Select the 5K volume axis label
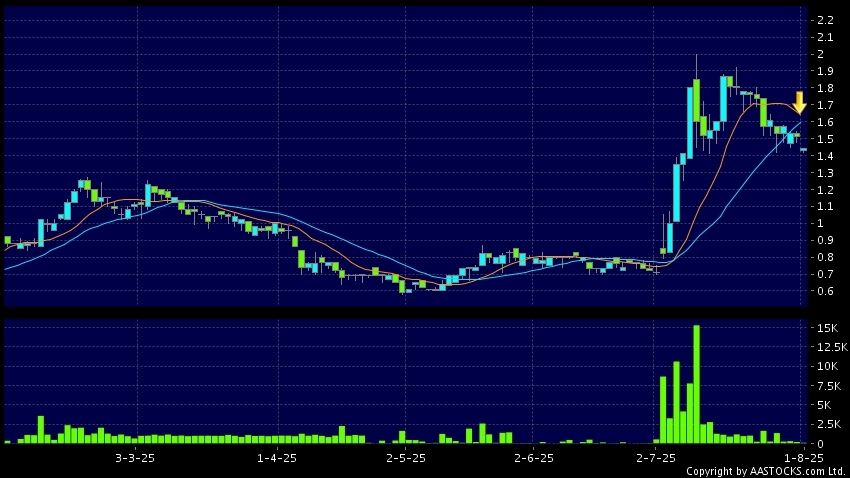 pyautogui.click(x=824, y=405)
